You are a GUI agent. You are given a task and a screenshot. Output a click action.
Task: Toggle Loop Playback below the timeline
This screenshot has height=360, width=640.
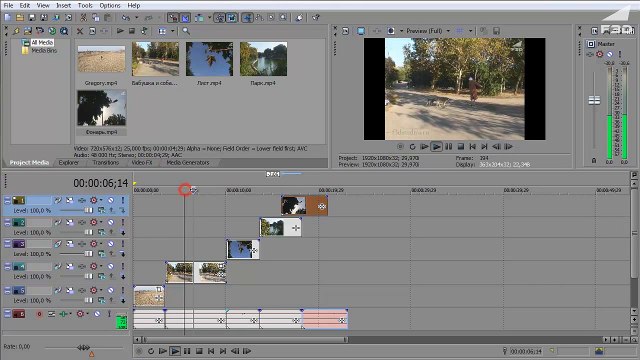pos(151,351)
